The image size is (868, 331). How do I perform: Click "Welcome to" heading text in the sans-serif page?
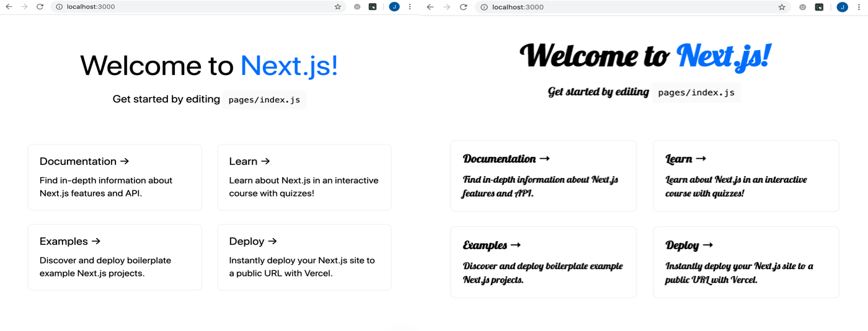(157, 66)
